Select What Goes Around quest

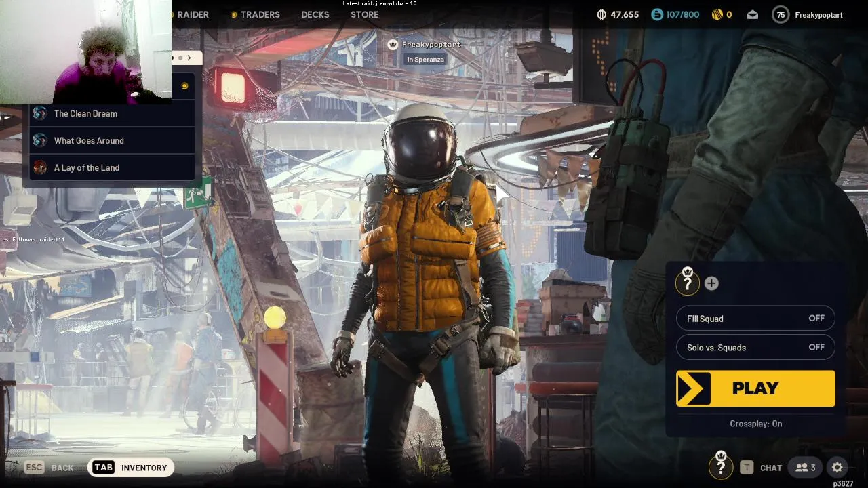point(112,140)
